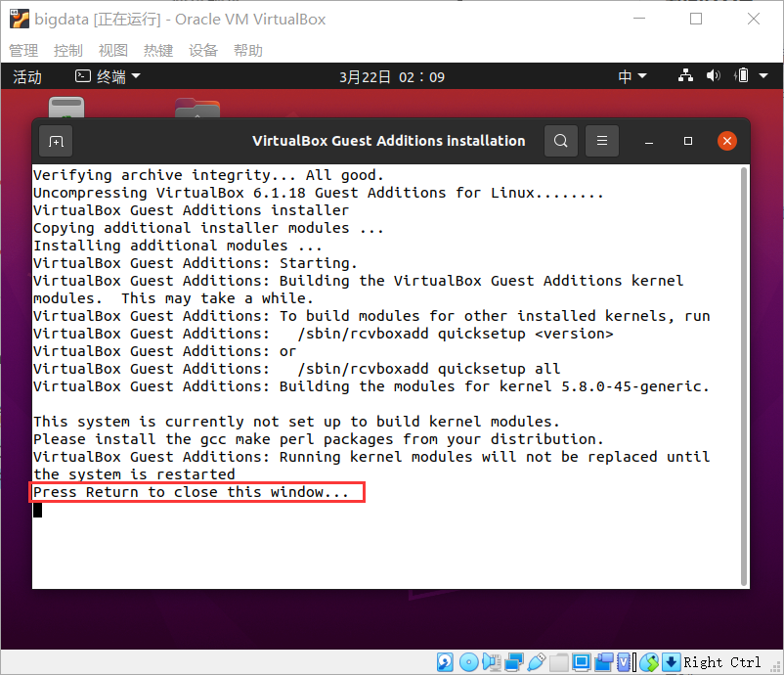Viewport: 784px width, 675px height.
Task: Click the folder desktop icon behind terminal
Action: (197, 108)
